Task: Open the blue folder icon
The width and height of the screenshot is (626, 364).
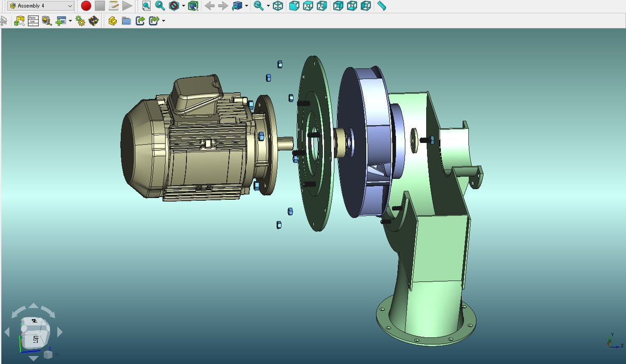Action: [126, 21]
